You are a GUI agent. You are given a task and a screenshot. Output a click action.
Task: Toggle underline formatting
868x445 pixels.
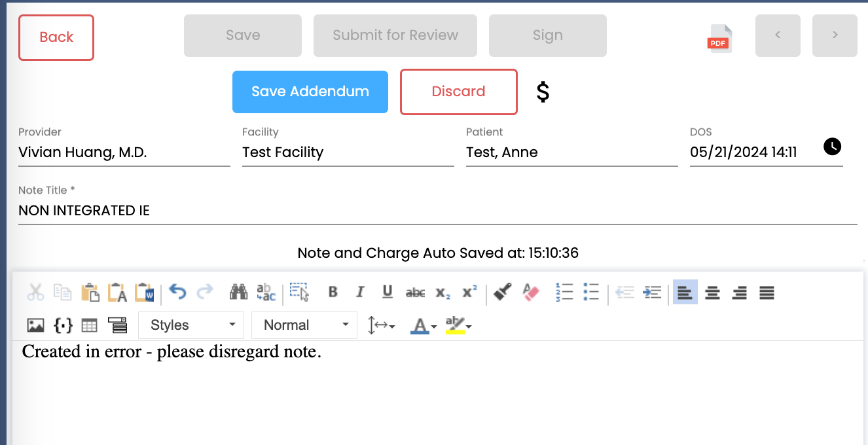(x=387, y=293)
